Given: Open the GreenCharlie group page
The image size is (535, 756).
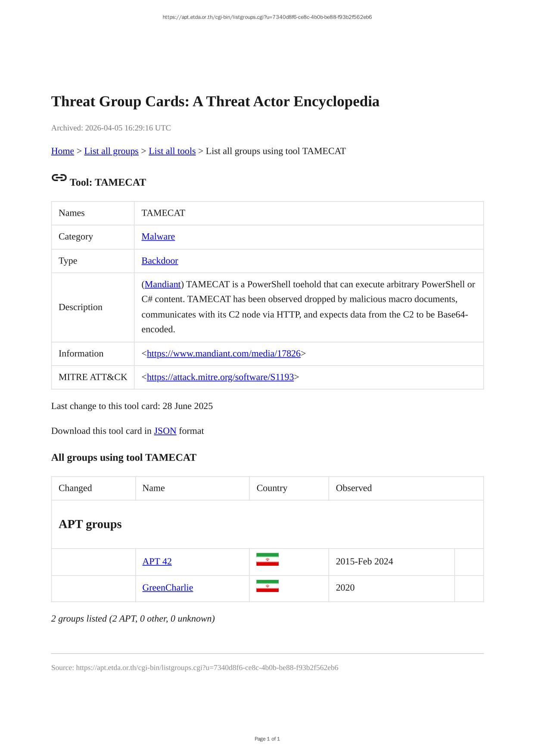Looking at the screenshot, I should [x=168, y=588].
